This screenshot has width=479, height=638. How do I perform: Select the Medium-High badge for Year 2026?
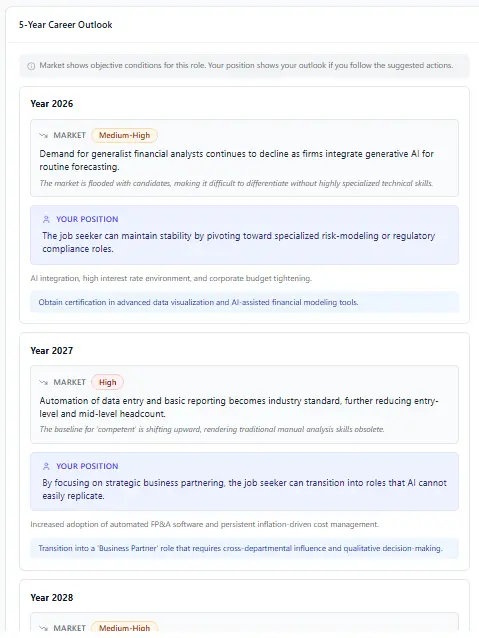[x=125, y=135]
